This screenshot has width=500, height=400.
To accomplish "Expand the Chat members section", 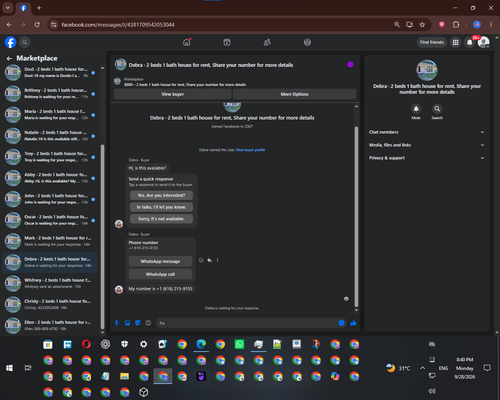I will click(427, 132).
